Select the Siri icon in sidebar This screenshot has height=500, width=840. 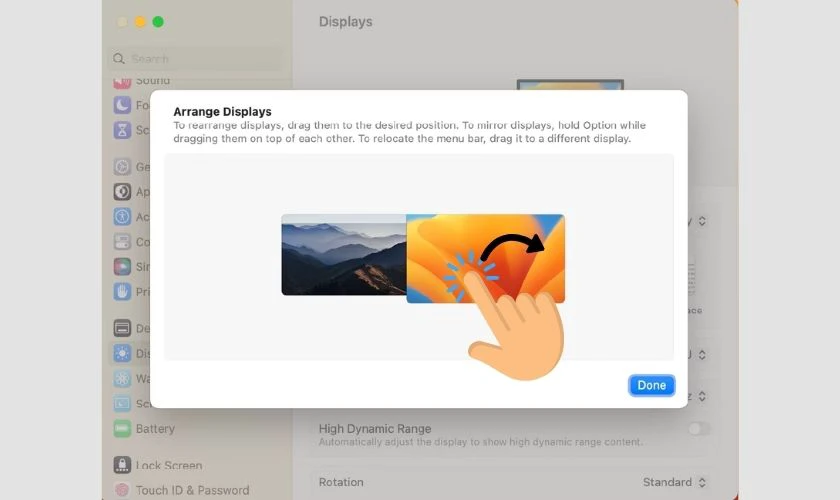122,267
